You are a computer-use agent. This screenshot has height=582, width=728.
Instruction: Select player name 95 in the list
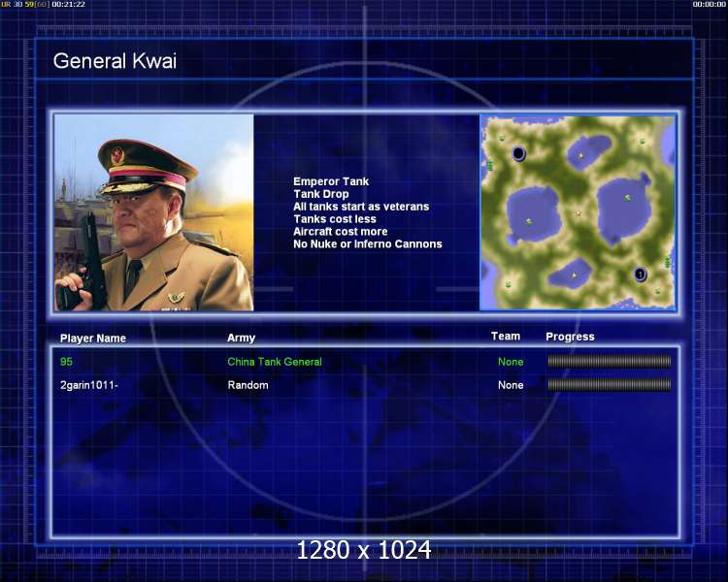pos(66,362)
